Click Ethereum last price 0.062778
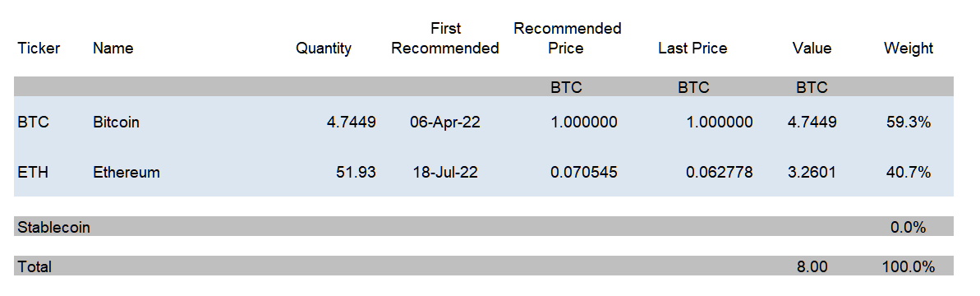The image size is (980, 296). (x=720, y=172)
